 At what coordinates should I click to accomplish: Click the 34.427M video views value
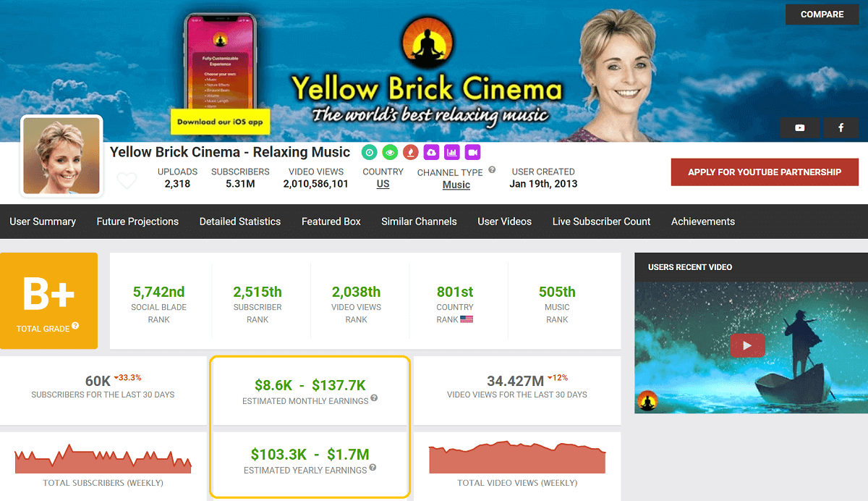[516, 381]
